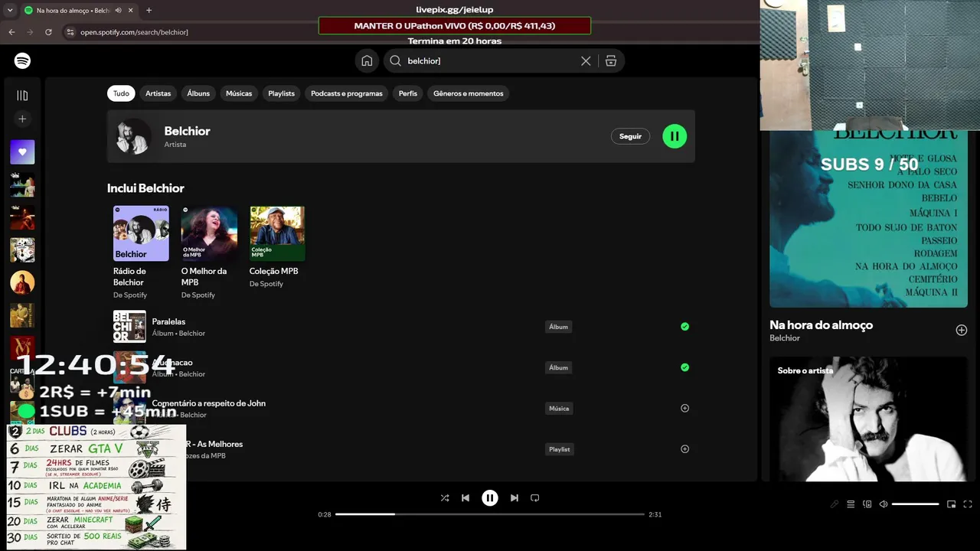Screen dimensions: 980x551
Task: Add the As Melhores playlist to library
Action: pos(685,449)
